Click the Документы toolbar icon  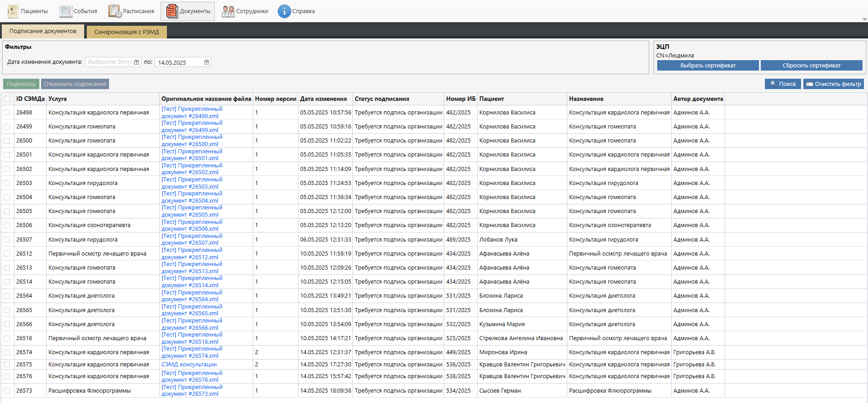pos(172,11)
